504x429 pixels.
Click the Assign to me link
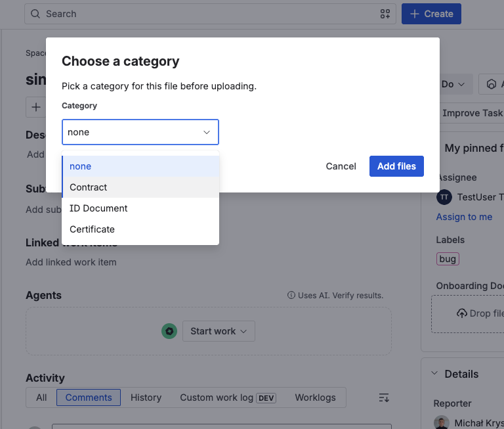coord(464,217)
